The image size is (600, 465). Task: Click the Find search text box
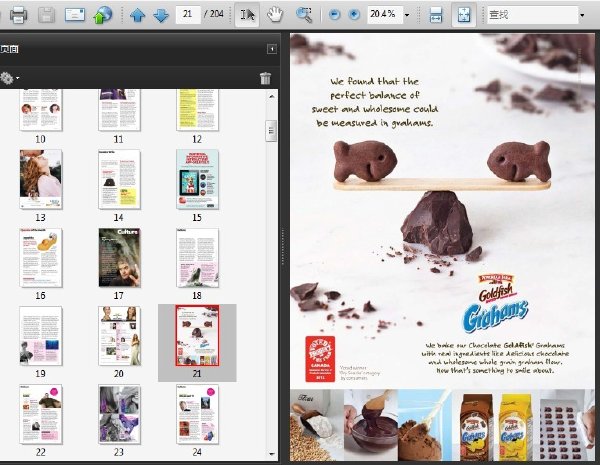point(532,15)
